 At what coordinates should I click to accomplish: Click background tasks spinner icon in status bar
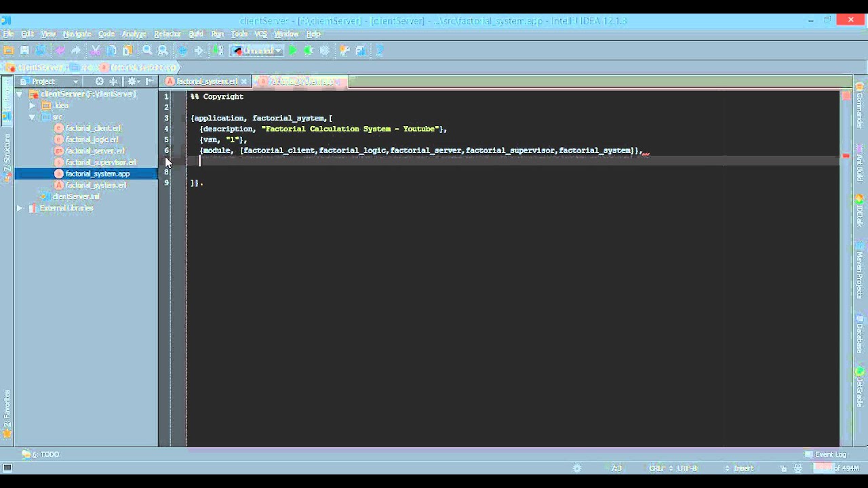coord(577,468)
